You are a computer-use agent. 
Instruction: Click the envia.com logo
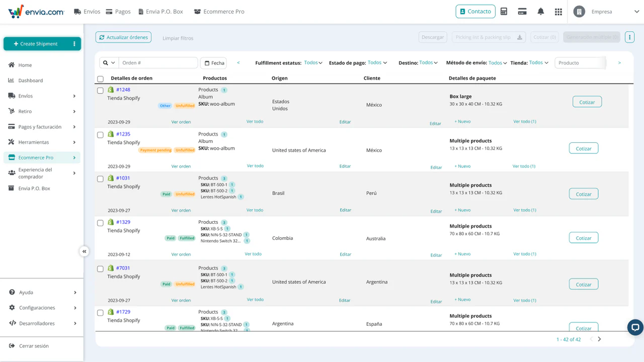pos(36,12)
